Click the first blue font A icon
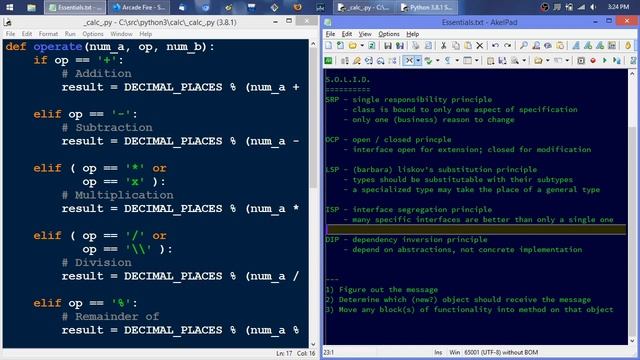This screenshot has height=360, width=640. pos(576,46)
